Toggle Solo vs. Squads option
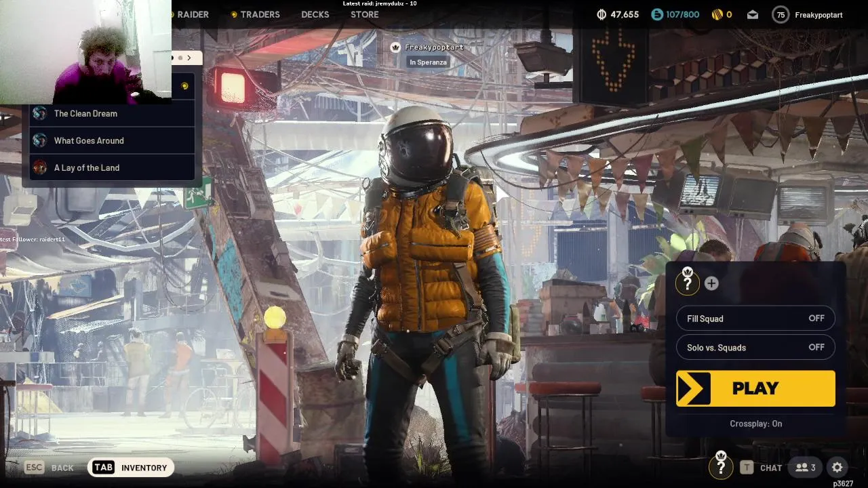The width and height of the screenshot is (868, 488). pyautogui.click(x=755, y=348)
